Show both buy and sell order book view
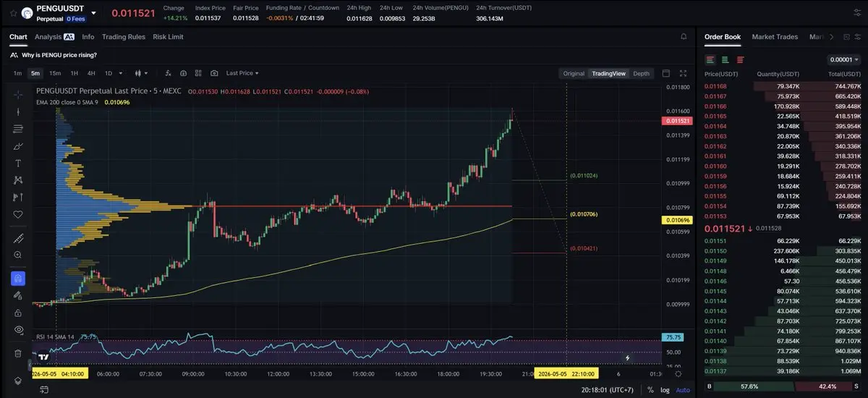The image size is (868, 398). pos(710,60)
